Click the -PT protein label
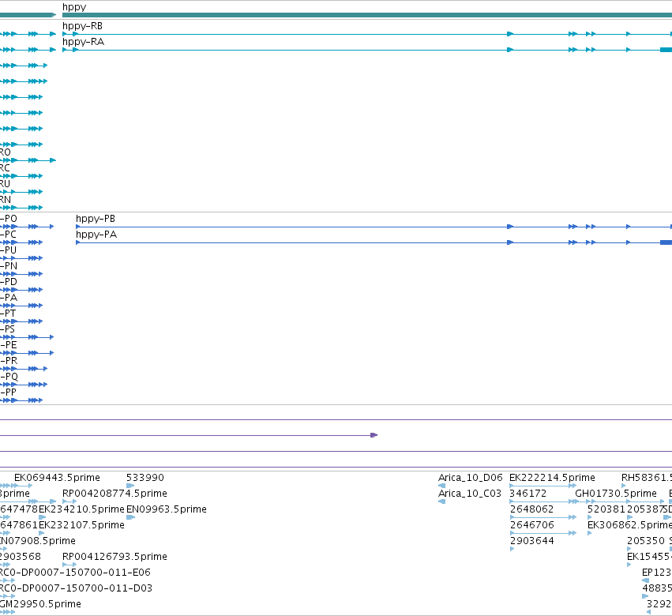The width and height of the screenshot is (672, 616). (x=8, y=314)
